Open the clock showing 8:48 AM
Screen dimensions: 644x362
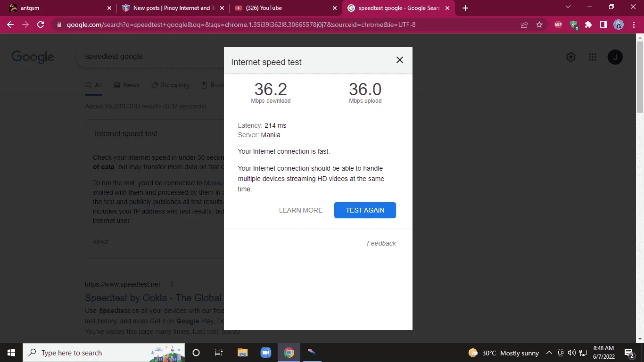604,353
